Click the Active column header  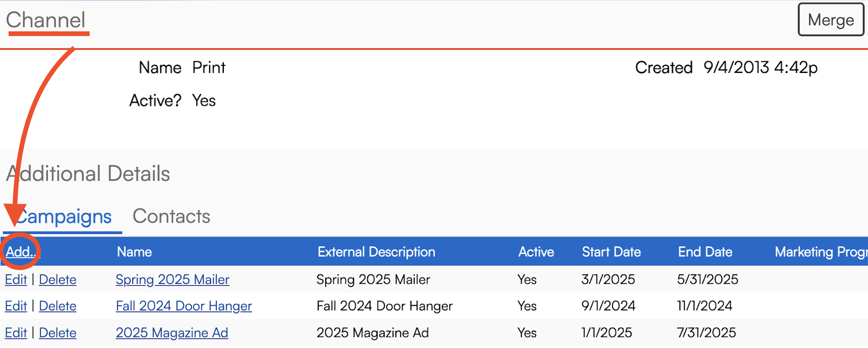tap(536, 252)
